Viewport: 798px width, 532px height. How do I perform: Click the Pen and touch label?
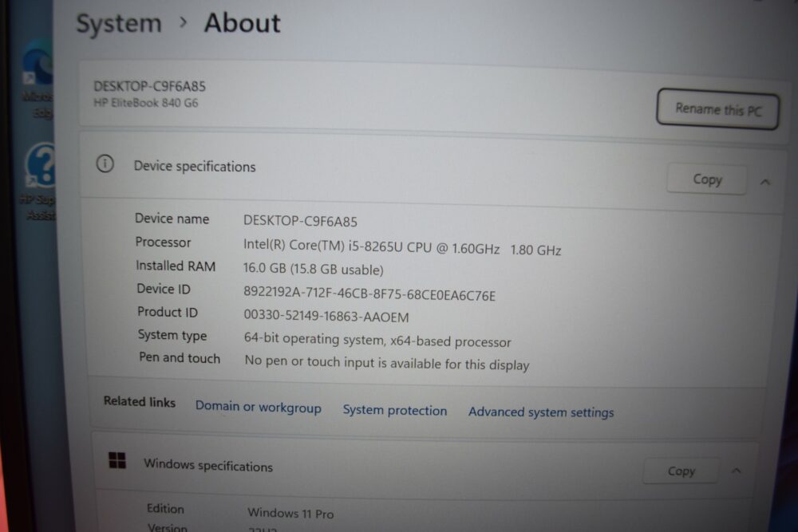pyautogui.click(x=179, y=358)
